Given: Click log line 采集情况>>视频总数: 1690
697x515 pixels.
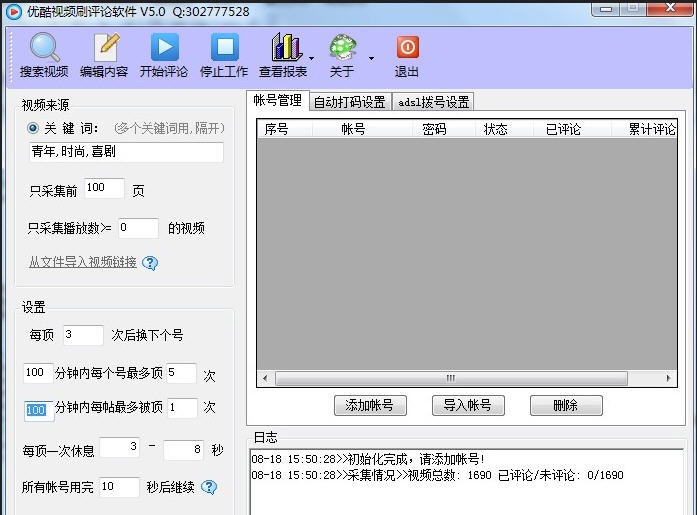Looking at the screenshot, I should click(437, 475).
